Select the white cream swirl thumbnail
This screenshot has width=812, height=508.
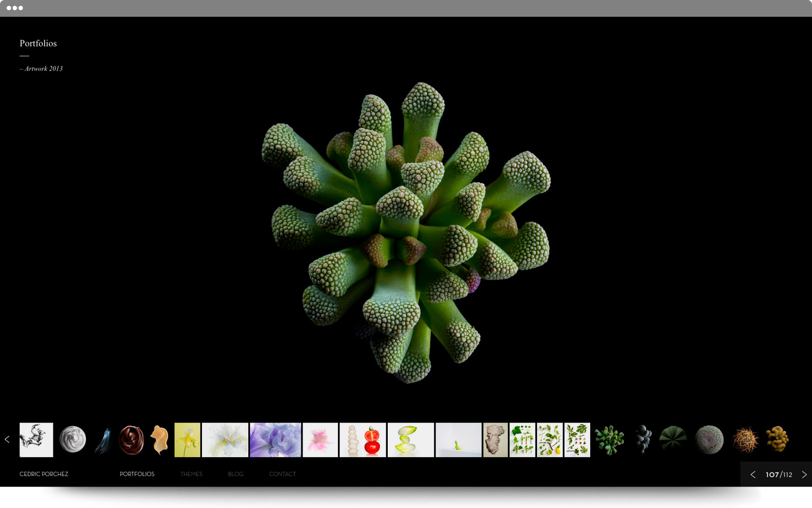pyautogui.click(x=73, y=439)
